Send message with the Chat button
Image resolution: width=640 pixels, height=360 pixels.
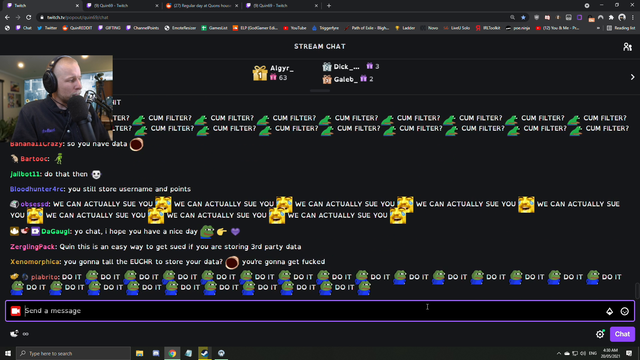tap(622, 334)
